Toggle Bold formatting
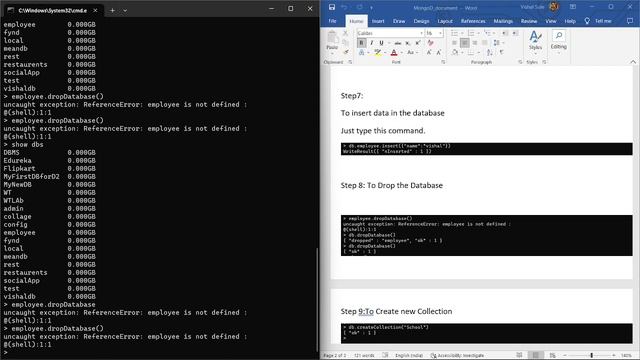Image resolution: width=640 pixels, height=360 pixels. coord(361,43)
